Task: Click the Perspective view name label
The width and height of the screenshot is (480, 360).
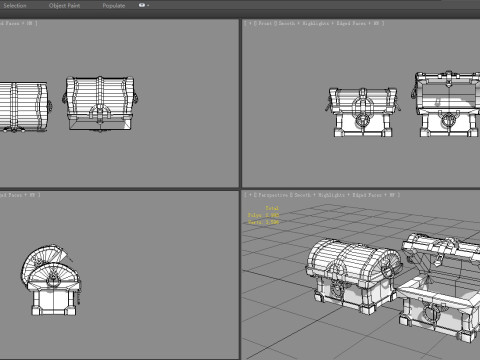Action: pos(273,195)
